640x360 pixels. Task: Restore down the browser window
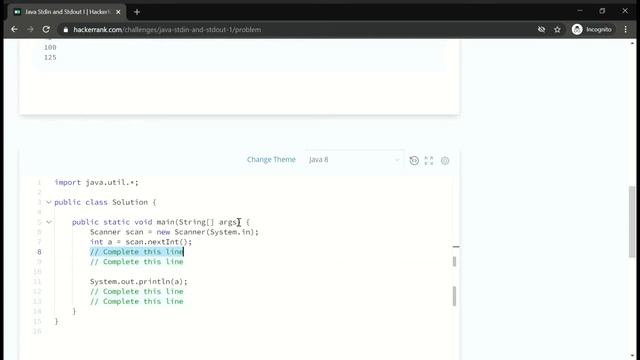[x=602, y=11]
